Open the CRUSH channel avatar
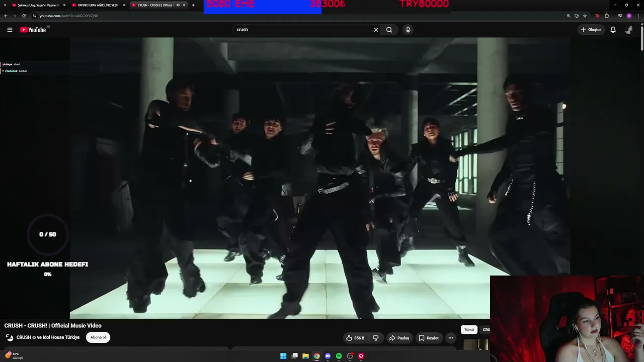This screenshot has width=644, height=362. pos(10,337)
